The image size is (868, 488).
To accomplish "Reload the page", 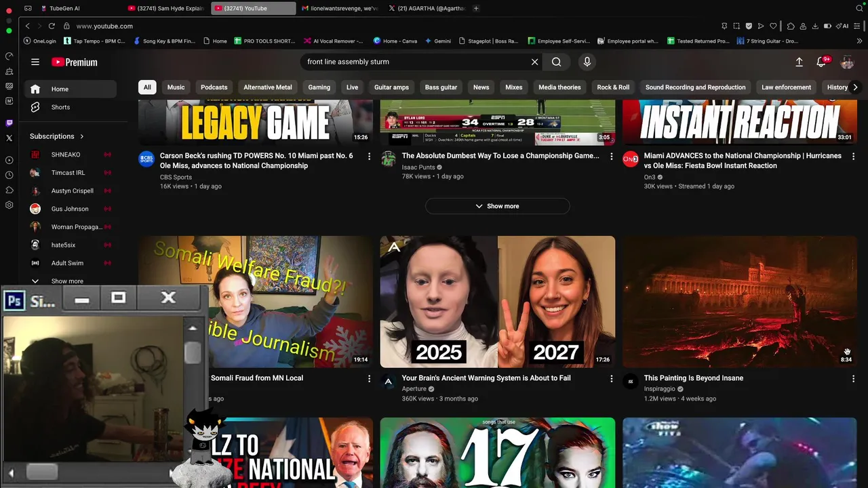I will click(52, 26).
